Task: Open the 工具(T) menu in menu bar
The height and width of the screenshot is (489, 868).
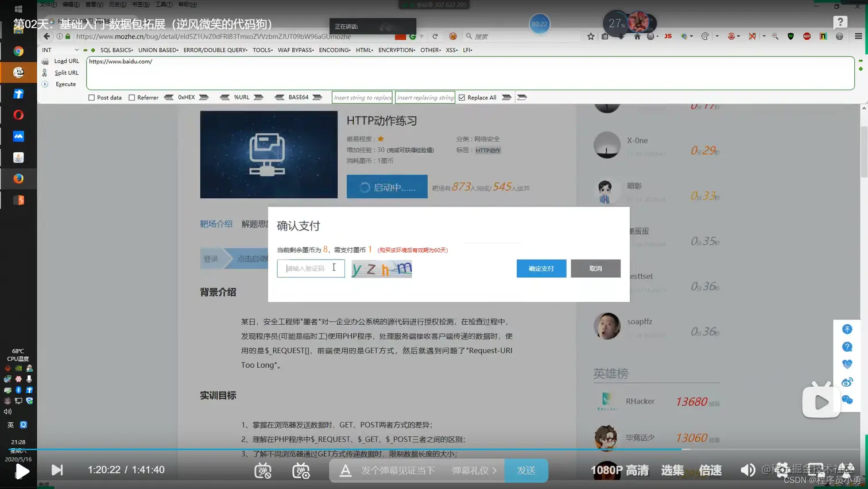Action: pos(164,5)
